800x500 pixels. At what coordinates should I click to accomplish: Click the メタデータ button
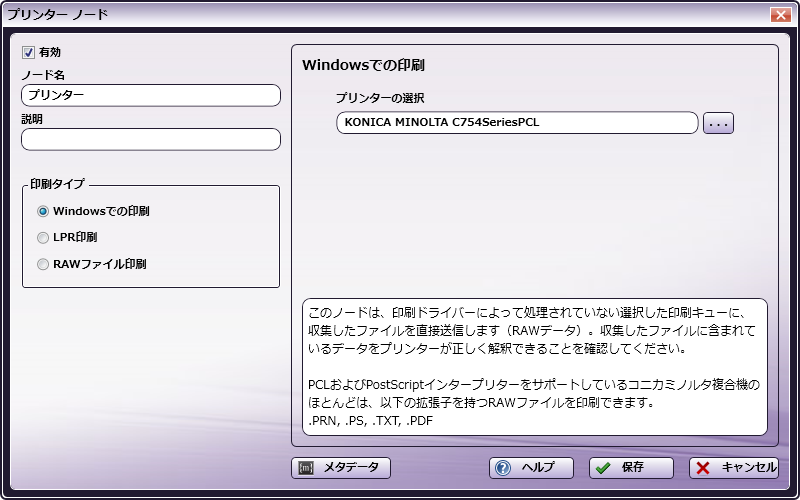(341, 468)
